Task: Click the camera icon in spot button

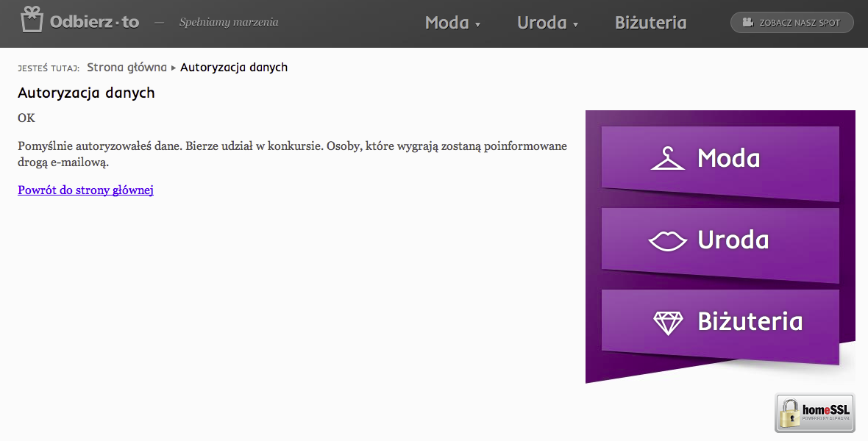Action: pos(748,23)
